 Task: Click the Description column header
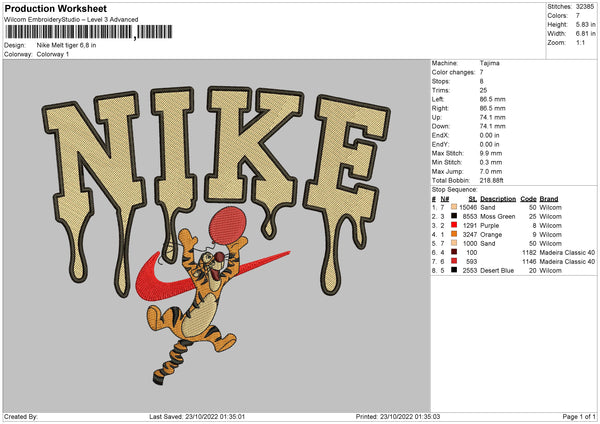(498, 199)
